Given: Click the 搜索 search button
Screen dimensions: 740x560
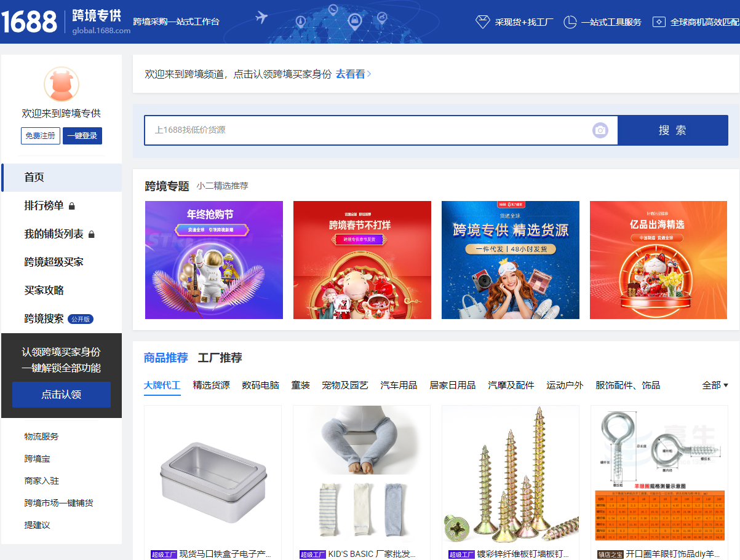Looking at the screenshot, I should (672, 130).
